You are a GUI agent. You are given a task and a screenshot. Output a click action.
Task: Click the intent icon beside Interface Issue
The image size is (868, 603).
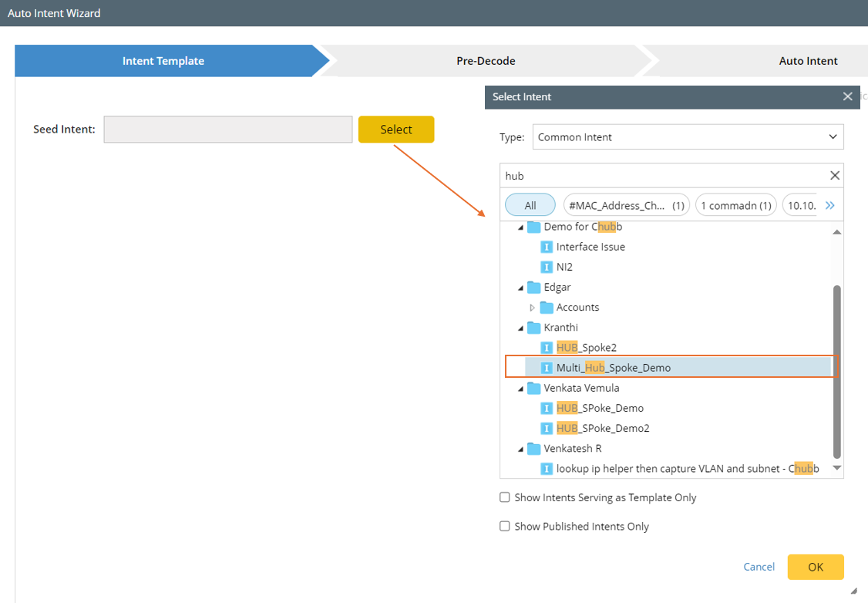pyautogui.click(x=547, y=247)
